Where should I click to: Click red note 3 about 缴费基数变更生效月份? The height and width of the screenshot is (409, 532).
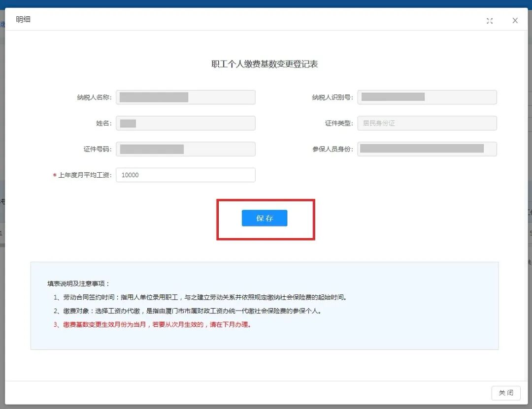point(152,324)
